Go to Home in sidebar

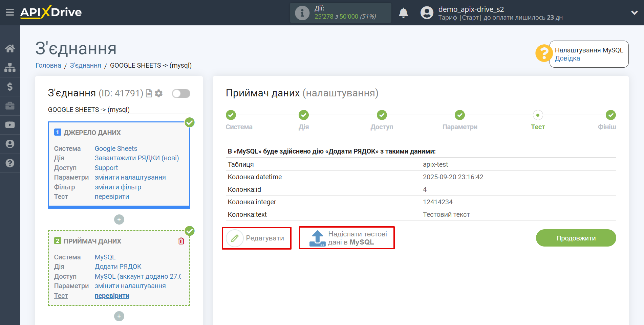tap(10, 48)
